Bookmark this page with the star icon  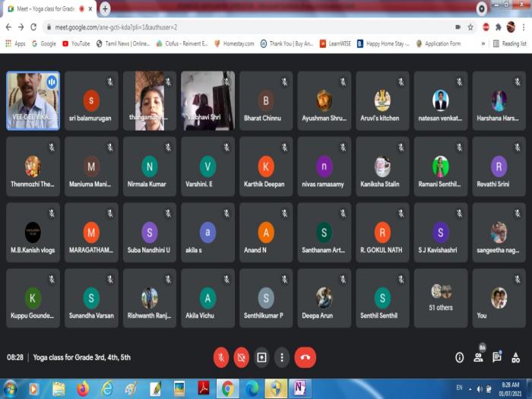click(x=470, y=27)
